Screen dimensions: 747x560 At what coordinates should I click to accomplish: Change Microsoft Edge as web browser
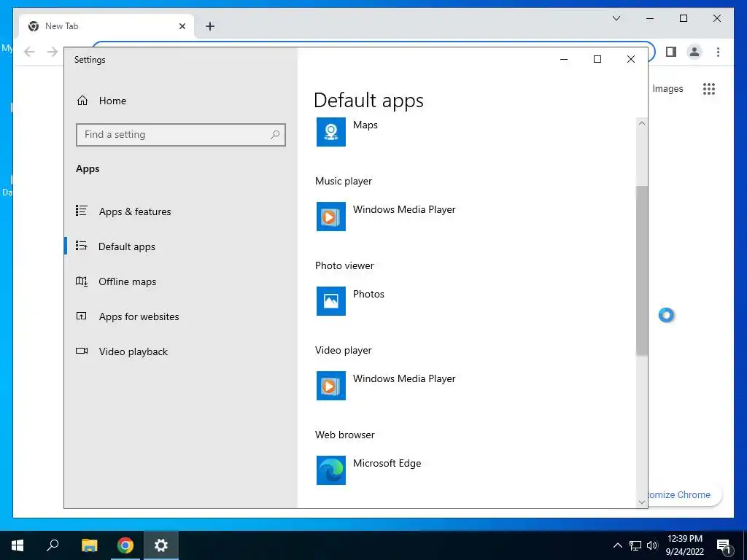387,463
